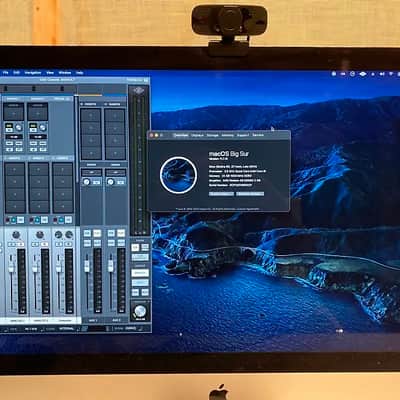Click the Analog 2 pan knob
The height and width of the screenshot is (400, 400).
click(x=40, y=235)
